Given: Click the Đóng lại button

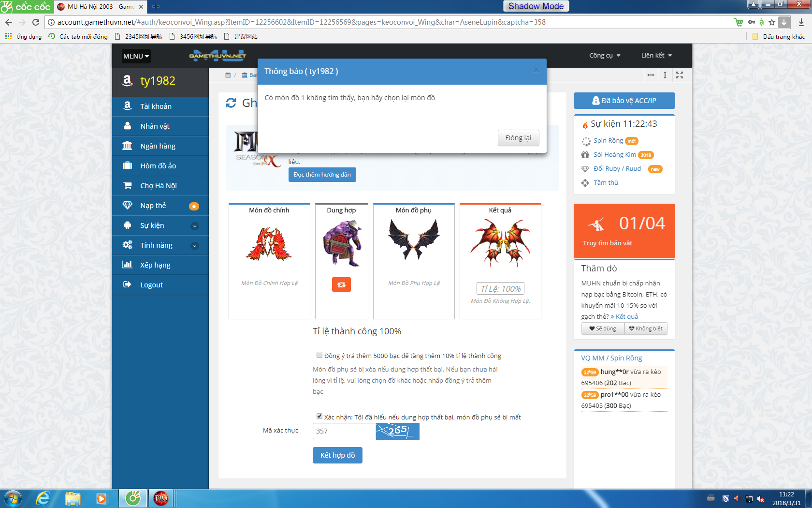Looking at the screenshot, I should point(519,138).
